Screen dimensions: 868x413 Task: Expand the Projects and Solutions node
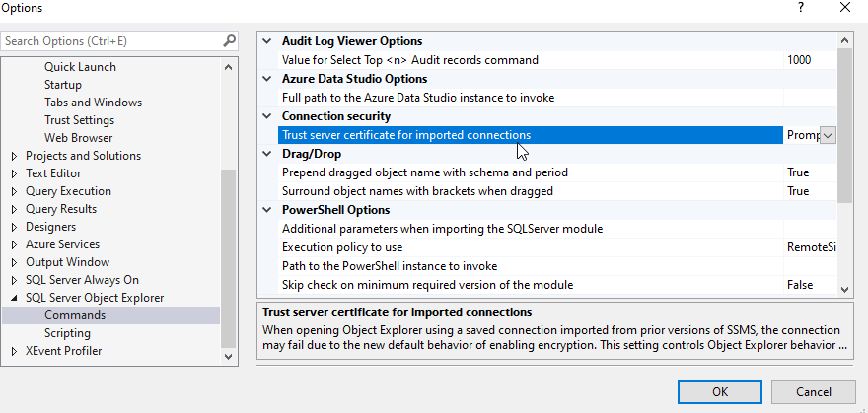tap(14, 156)
